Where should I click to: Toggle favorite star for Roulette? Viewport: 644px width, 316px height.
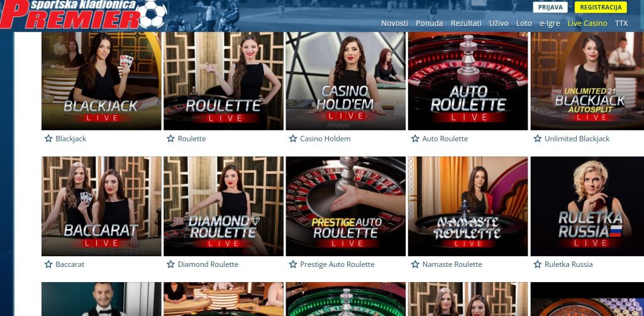point(171,138)
